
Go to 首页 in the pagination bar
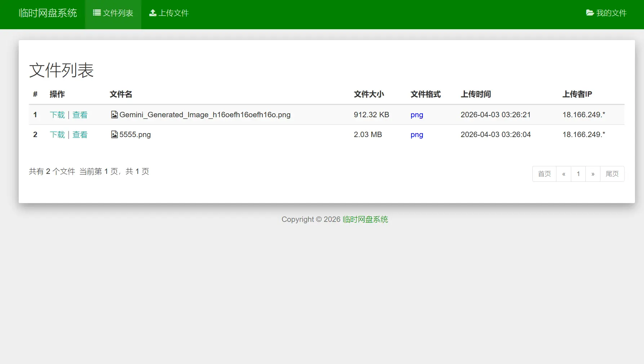[x=544, y=174]
